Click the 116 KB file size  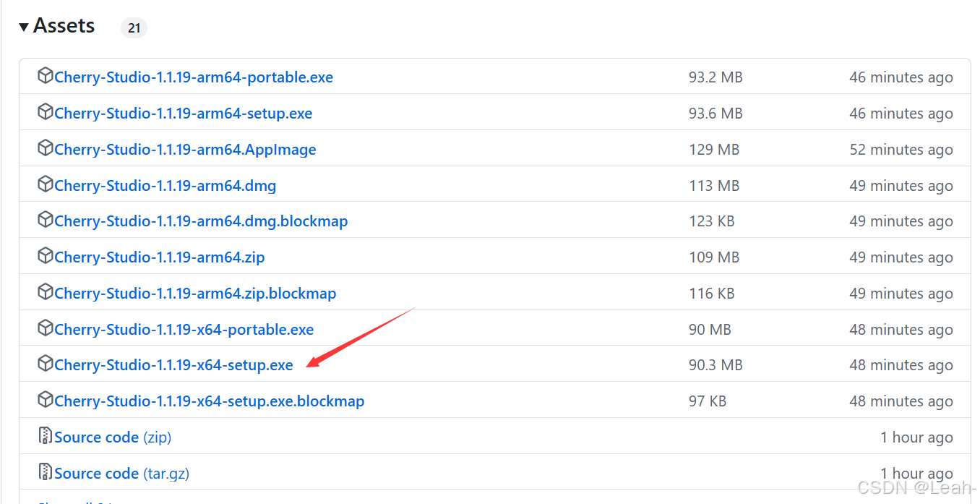pos(712,294)
